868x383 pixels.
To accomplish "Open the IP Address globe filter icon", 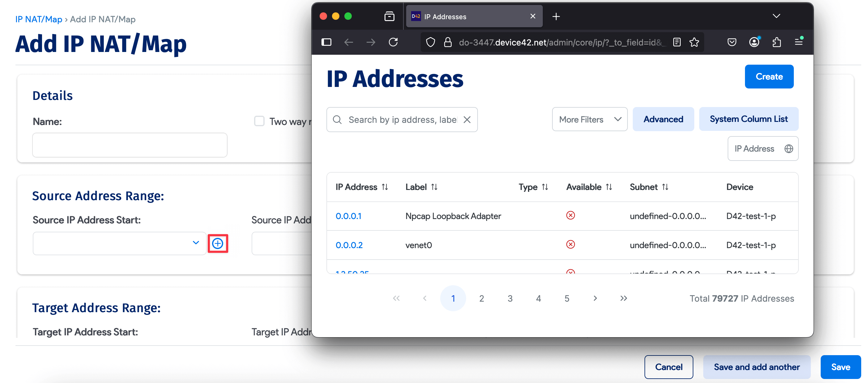I will point(789,148).
